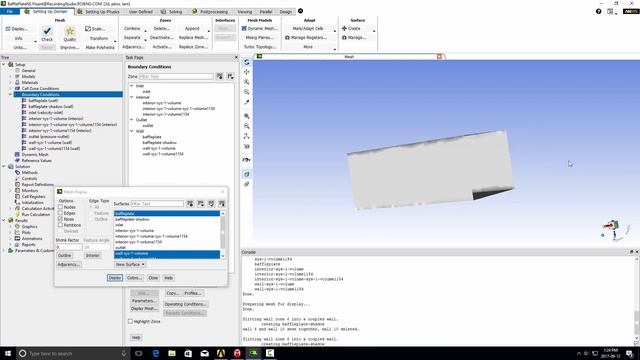Click the Boundary Conditions zone filter toggle icon

click(220, 76)
